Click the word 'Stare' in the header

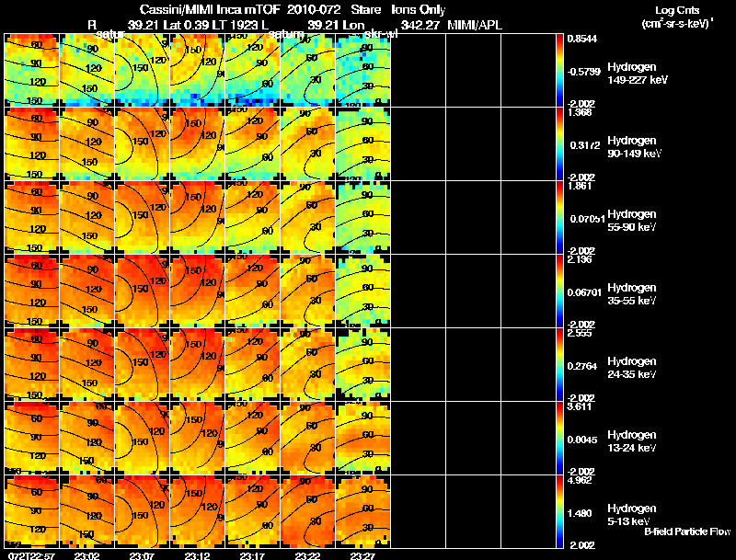[x=366, y=10]
